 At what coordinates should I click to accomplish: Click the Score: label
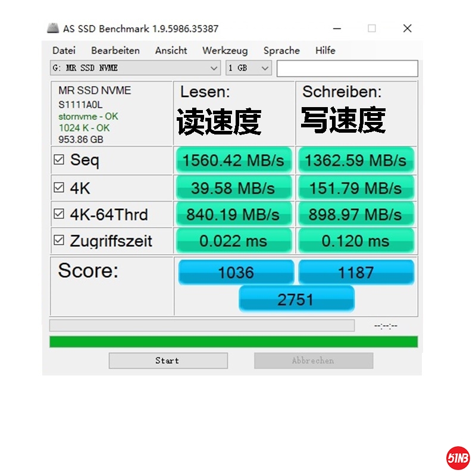88,270
